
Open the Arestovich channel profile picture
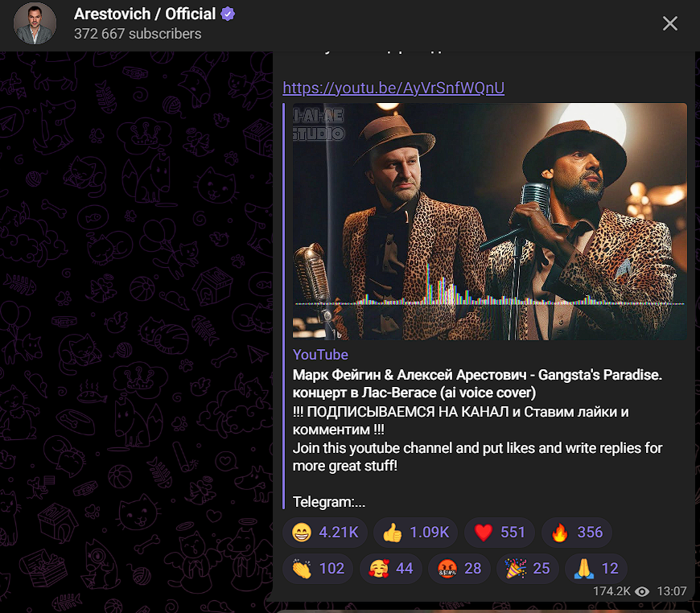point(35,23)
